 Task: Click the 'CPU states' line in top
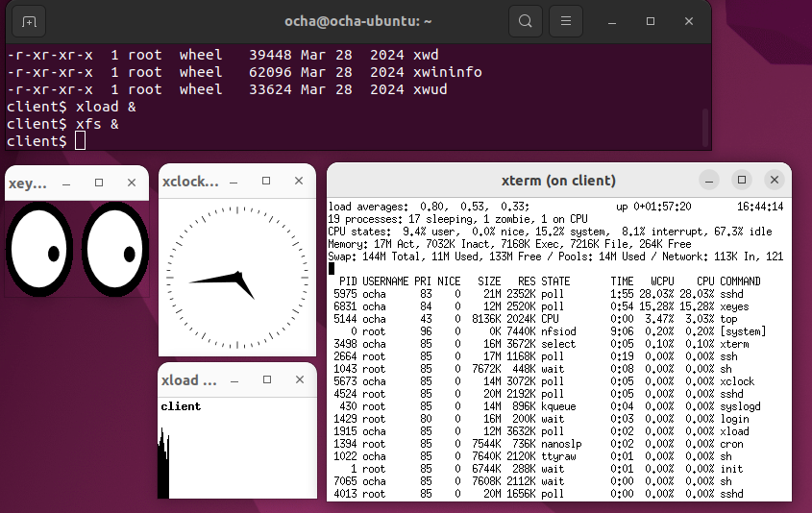pyautogui.click(x=550, y=232)
